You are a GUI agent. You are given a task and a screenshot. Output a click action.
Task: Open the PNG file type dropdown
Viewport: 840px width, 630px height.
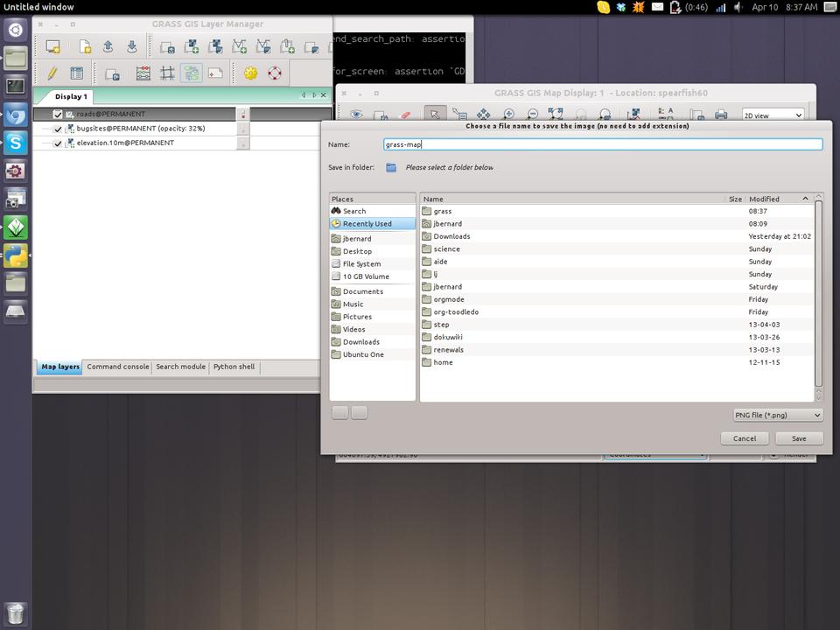pyautogui.click(x=778, y=415)
